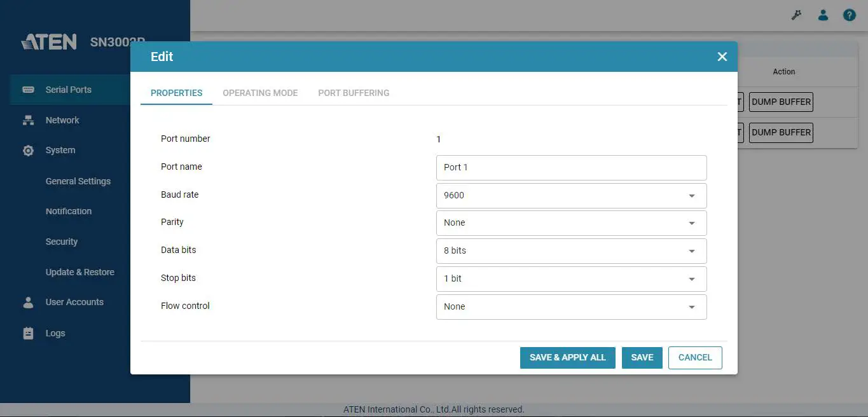The image size is (868, 417).
Task: Open Logs in the sidebar
Action: point(55,333)
